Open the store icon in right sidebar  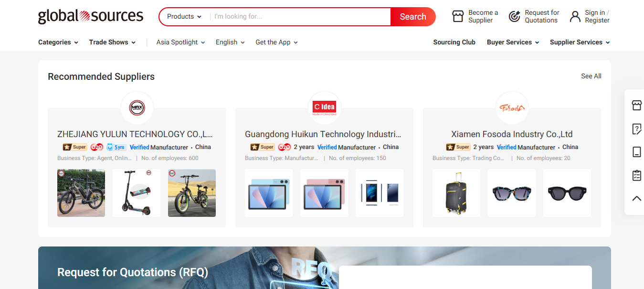tap(636, 106)
